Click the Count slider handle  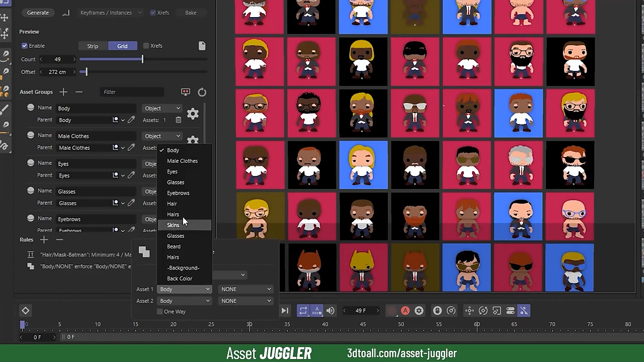[x=142, y=59]
